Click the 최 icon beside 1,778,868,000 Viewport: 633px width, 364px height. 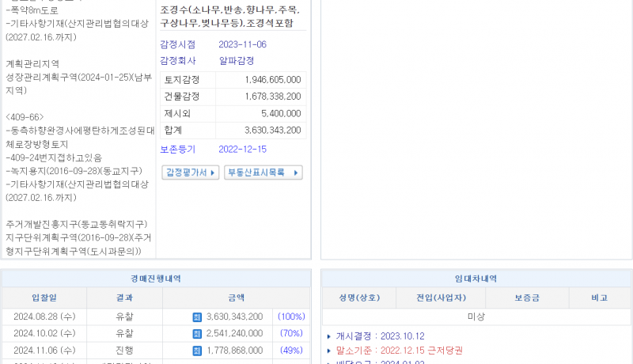click(x=197, y=350)
